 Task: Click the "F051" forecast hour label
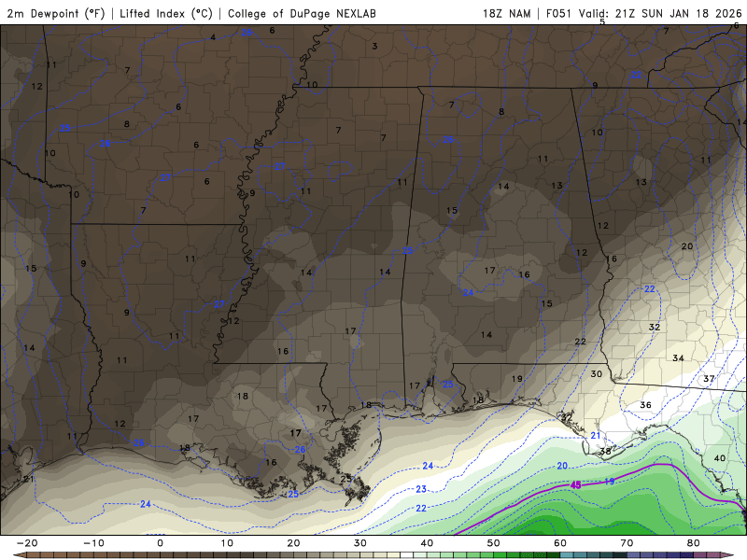click(x=558, y=13)
